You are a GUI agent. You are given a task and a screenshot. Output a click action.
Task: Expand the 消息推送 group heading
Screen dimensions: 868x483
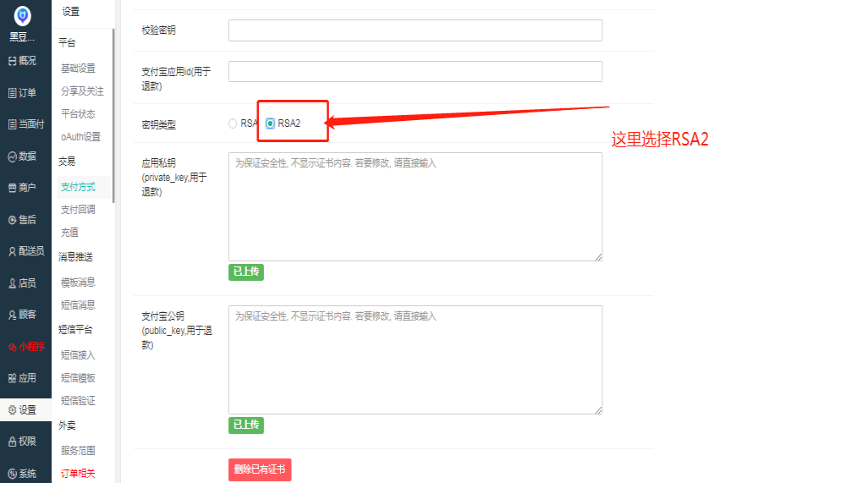(x=75, y=257)
